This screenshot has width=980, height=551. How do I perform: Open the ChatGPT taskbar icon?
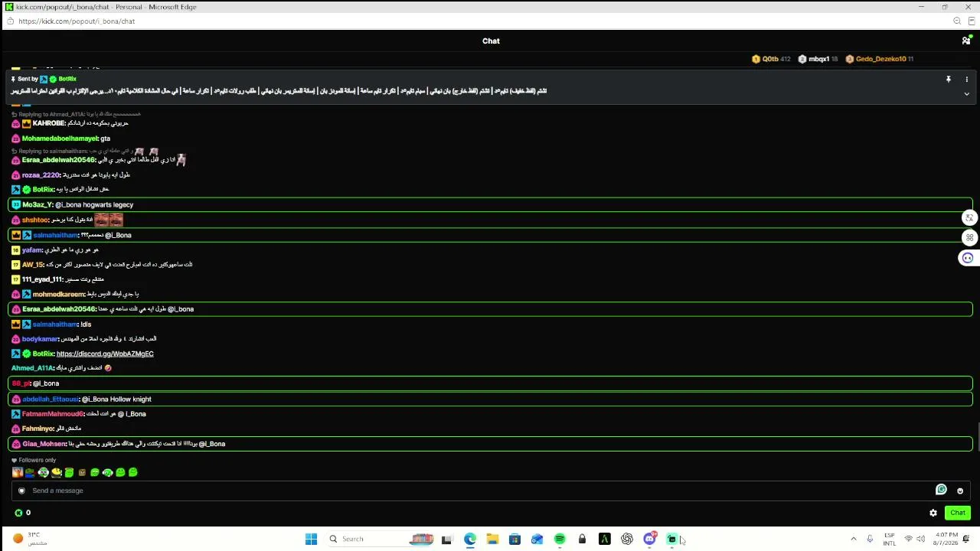(627, 539)
